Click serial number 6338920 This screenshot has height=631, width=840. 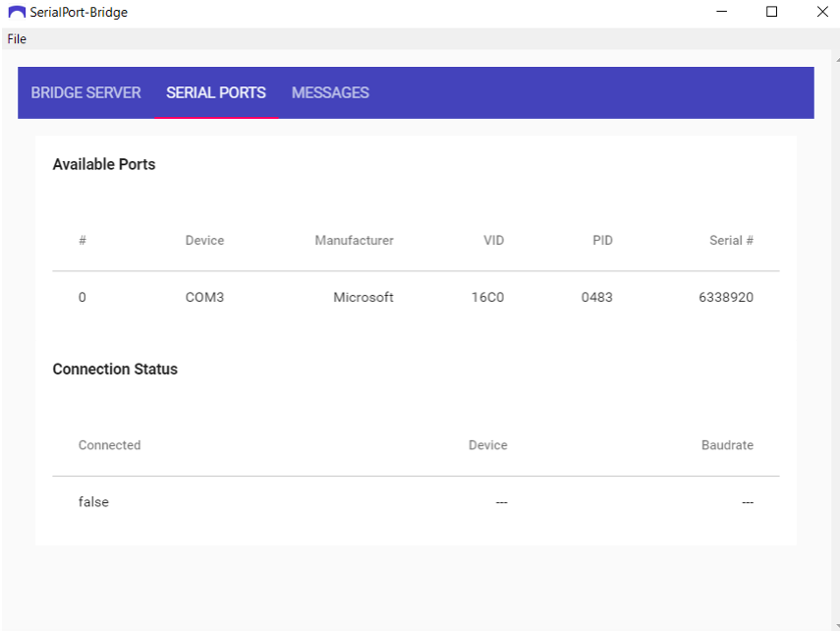tap(719, 297)
